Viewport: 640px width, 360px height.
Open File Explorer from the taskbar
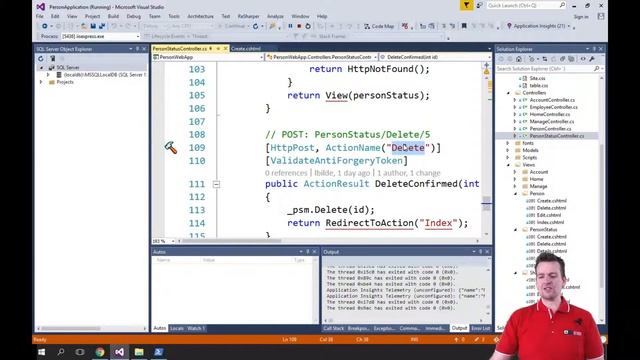139,352
